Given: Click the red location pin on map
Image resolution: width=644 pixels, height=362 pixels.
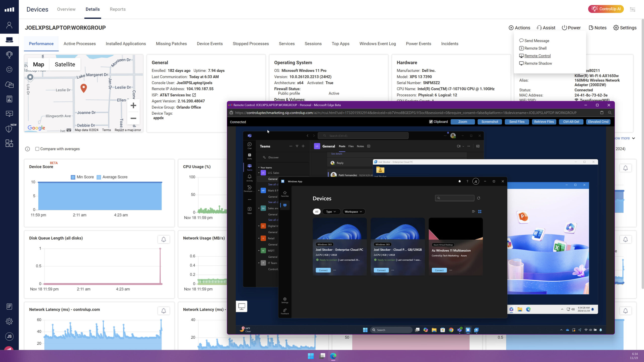Looking at the screenshot, I should pyautogui.click(x=84, y=88).
